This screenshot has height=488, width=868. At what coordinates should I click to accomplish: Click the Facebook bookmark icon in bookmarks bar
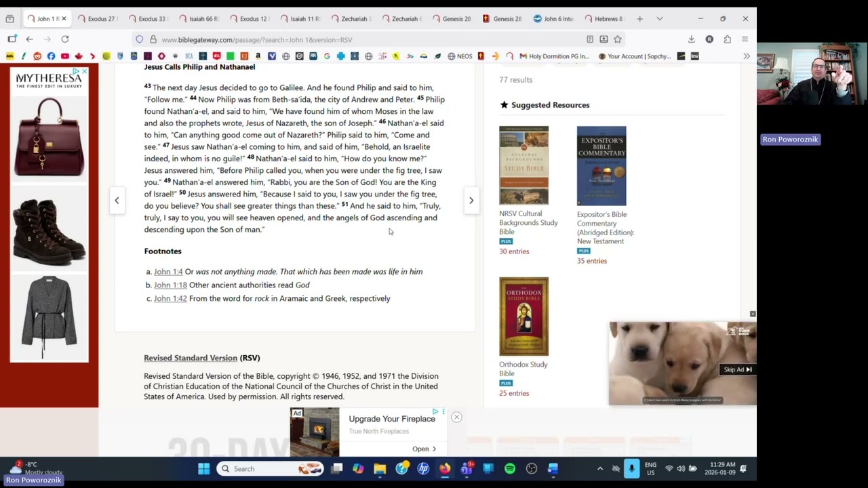click(x=51, y=56)
